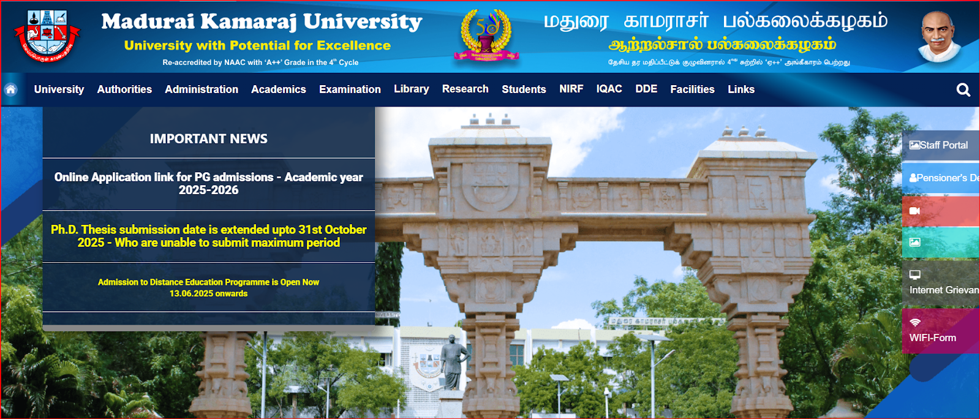The width and height of the screenshot is (980, 419).
Task: Open the Administration menu
Action: click(202, 89)
